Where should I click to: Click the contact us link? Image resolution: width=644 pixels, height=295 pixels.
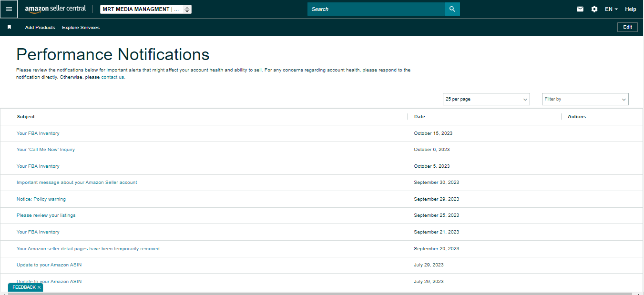tap(112, 77)
